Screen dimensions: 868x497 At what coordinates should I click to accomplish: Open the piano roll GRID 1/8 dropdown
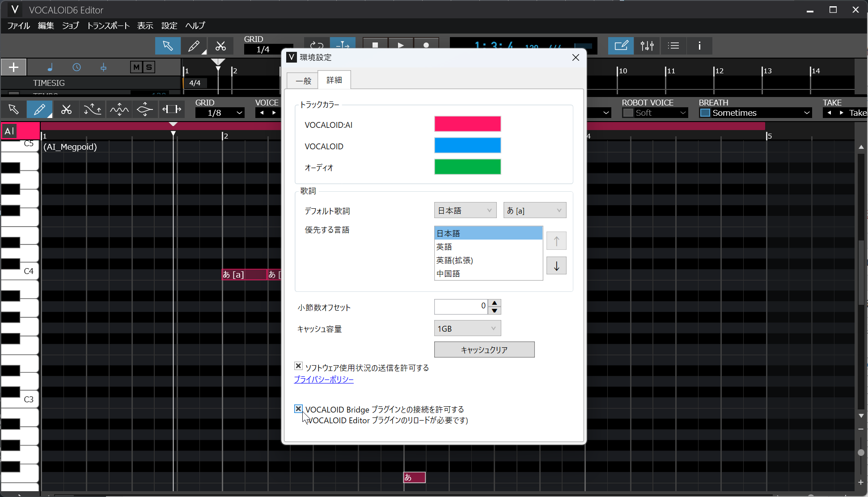click(220, 113)
